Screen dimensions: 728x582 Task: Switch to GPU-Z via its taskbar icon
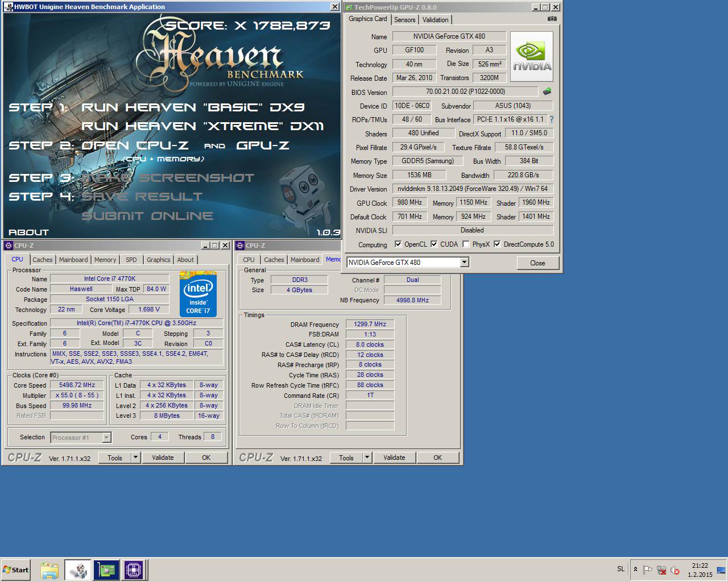[x=106, y=569]
